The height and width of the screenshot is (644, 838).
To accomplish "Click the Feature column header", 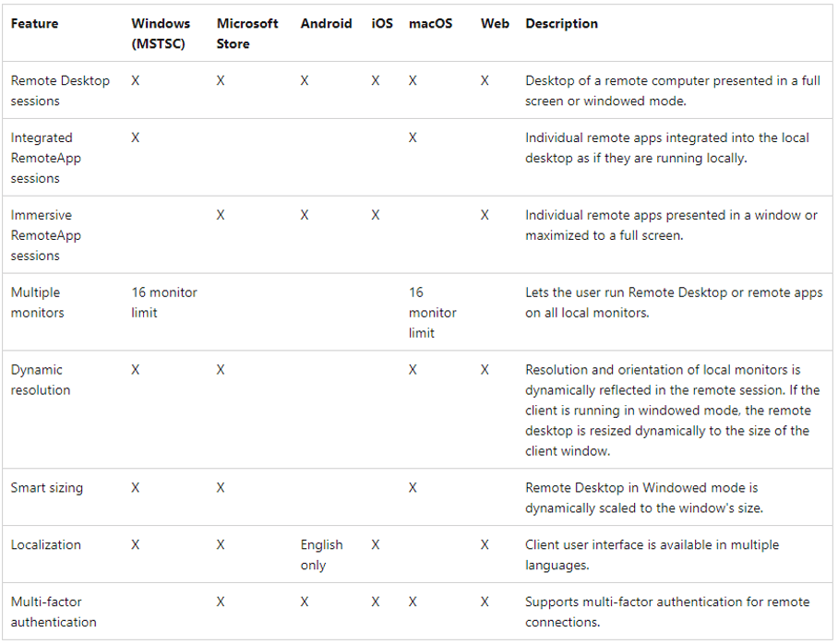I will point(37,24).
